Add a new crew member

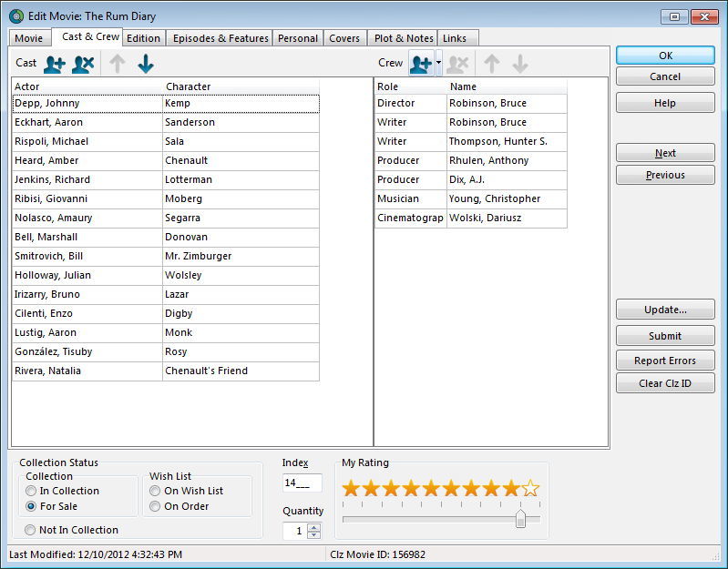[x=422, y=64]
